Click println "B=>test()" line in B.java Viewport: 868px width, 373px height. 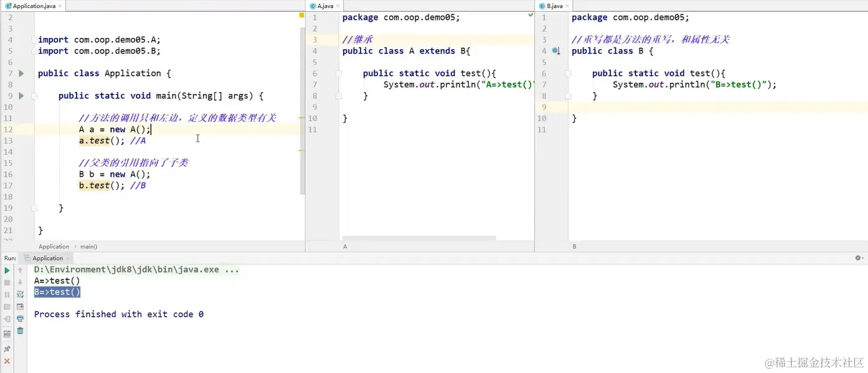coord(695,85)
